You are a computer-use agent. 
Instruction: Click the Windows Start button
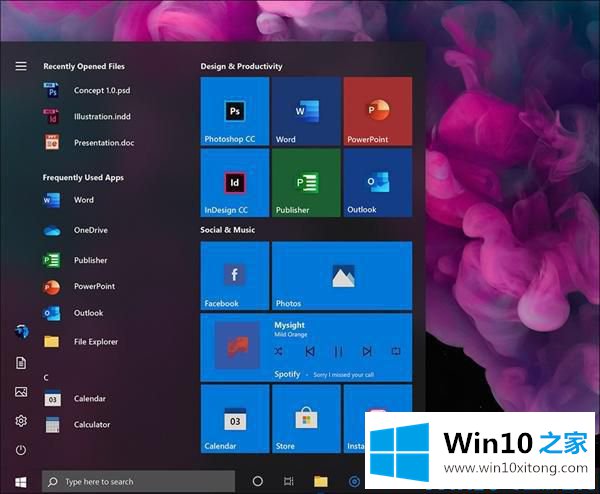tap(21, 482)
